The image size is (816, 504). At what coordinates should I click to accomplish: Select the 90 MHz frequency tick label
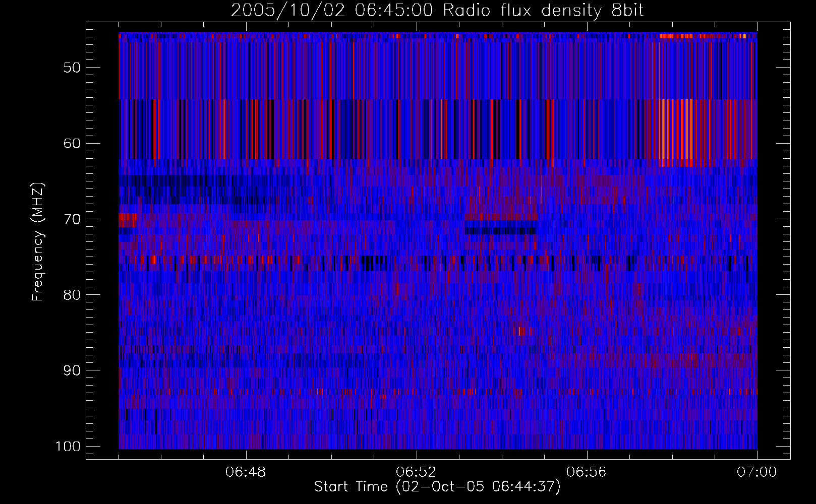(x=72, y=370)
